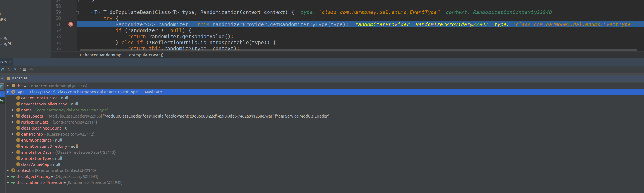Click the Trace Current Stream Chain icon
Screen dimensions: 644x193
[x=31, y=69]
